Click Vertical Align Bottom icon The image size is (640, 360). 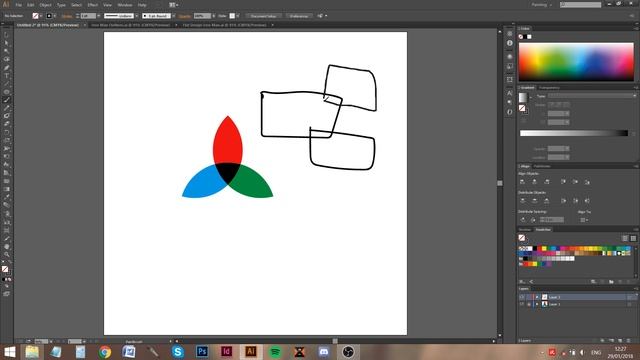pyautogui.click(x=587, y=182)
